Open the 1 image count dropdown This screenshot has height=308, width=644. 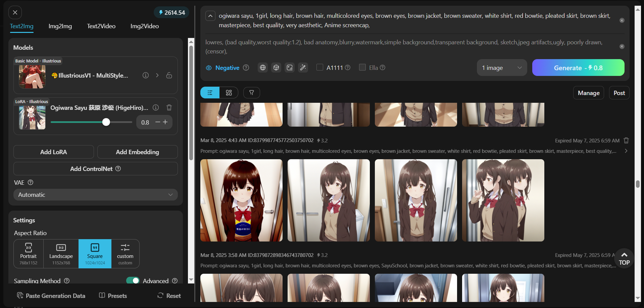point(502,68)
